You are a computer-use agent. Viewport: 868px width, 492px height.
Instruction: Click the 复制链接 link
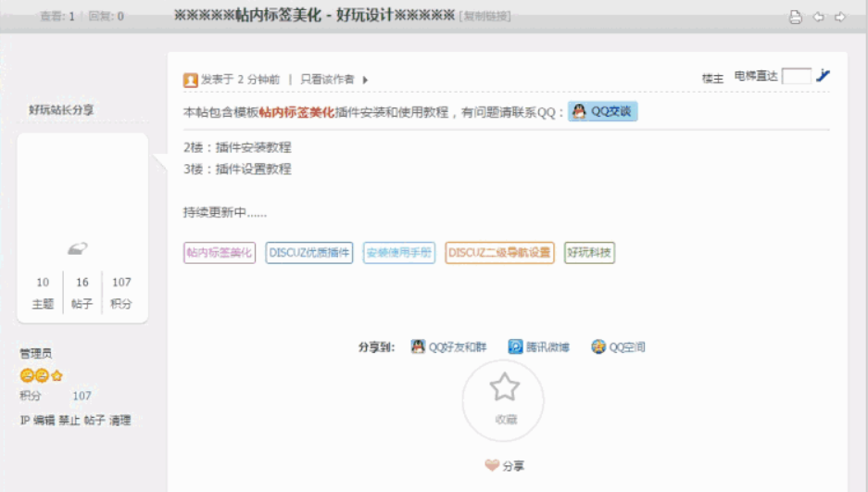click(x=484, y=16)
